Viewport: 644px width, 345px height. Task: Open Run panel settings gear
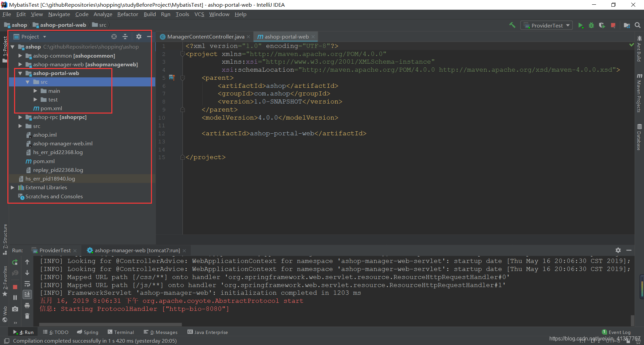[618, 250]
